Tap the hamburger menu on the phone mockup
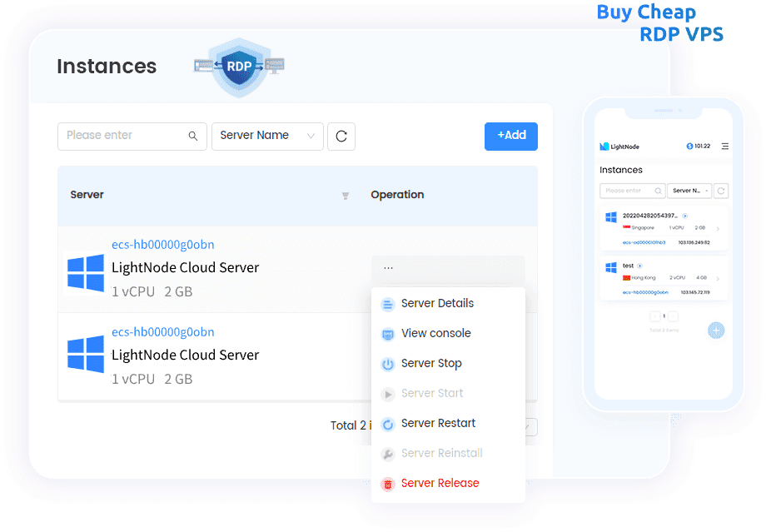The image size is (766, 532). [x=724, y=147]
